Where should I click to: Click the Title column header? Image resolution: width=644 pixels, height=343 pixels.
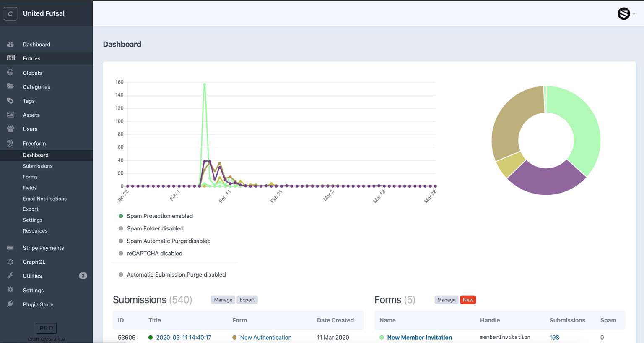coord(155,320)
